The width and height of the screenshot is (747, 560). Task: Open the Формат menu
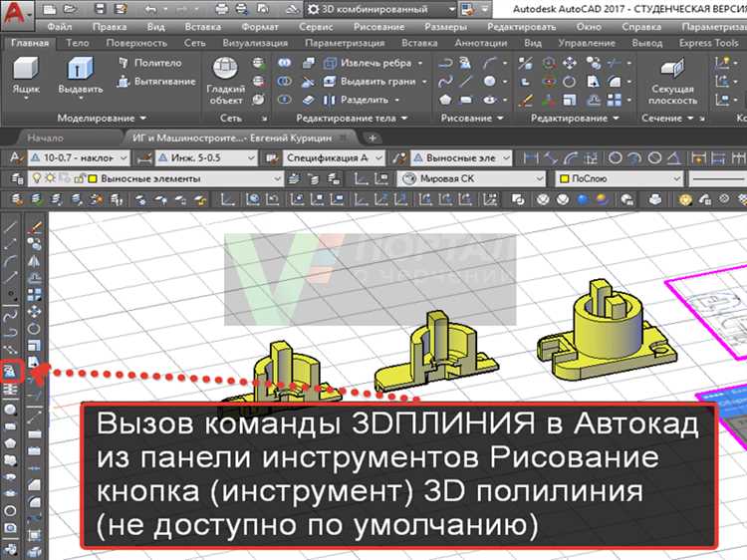pyautogui.click(x=260, y=27)
